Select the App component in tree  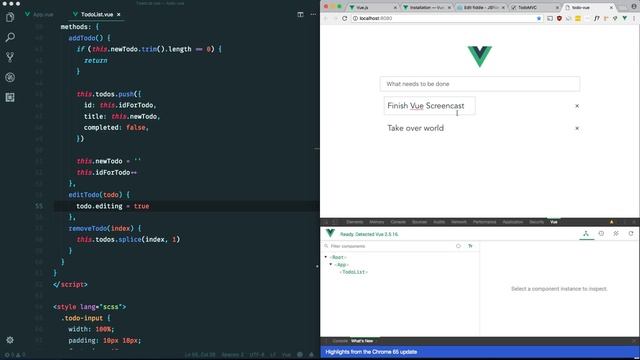point(341,264)
